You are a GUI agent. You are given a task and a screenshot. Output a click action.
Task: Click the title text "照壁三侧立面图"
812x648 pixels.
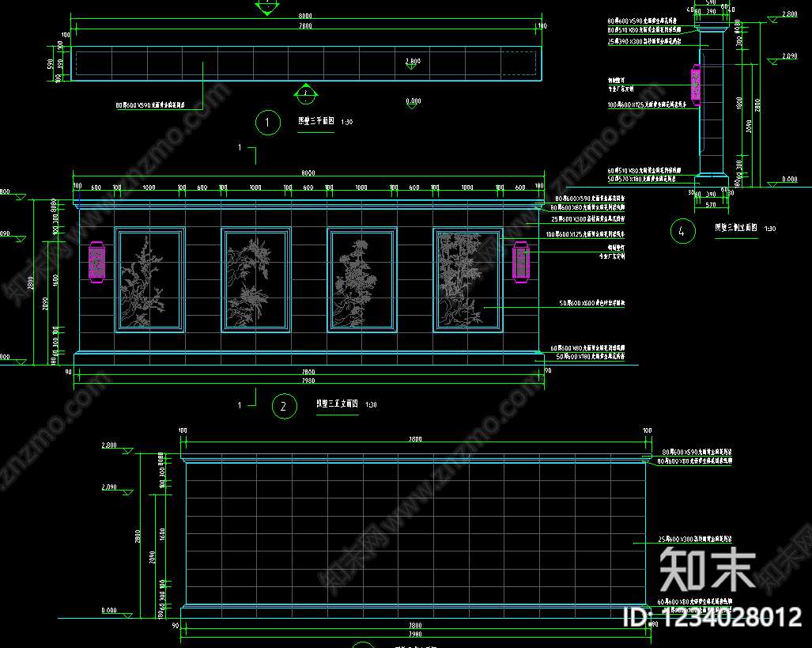[736, 228]
